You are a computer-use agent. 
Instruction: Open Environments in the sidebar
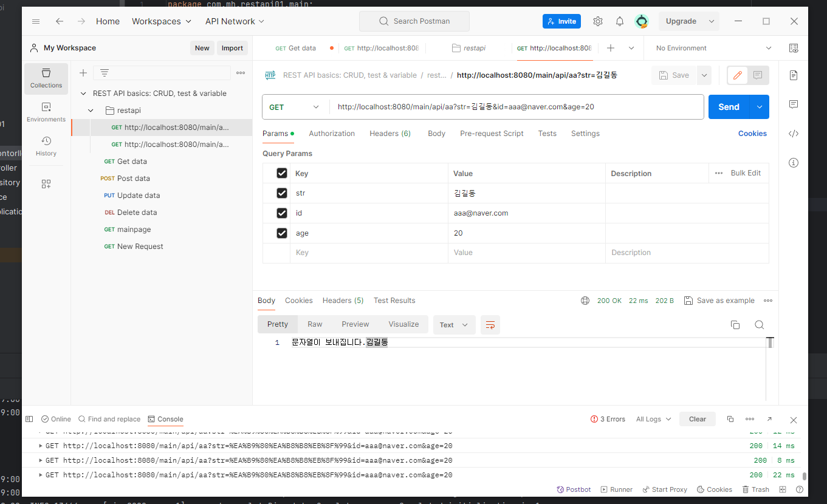coord(46,112)
